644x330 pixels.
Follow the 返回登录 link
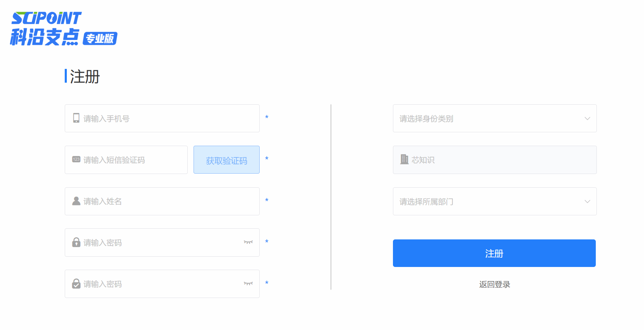point(495,285)
